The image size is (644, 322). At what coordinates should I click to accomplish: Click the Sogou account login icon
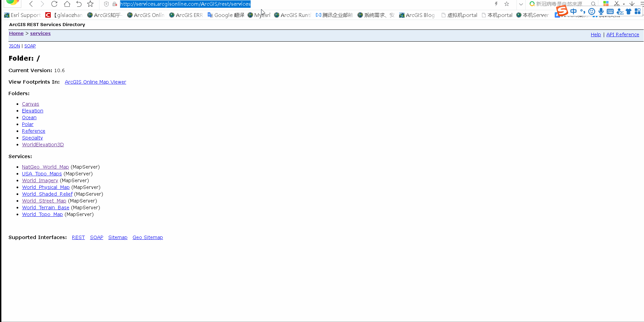(620, 12)
